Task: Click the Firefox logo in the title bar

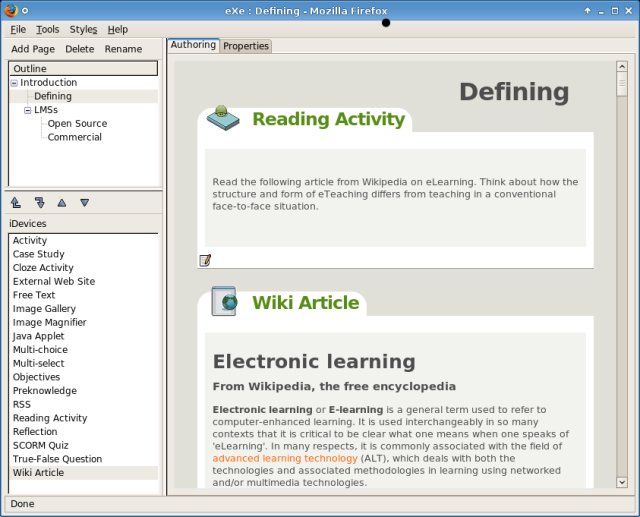Action: coord(11,11)
